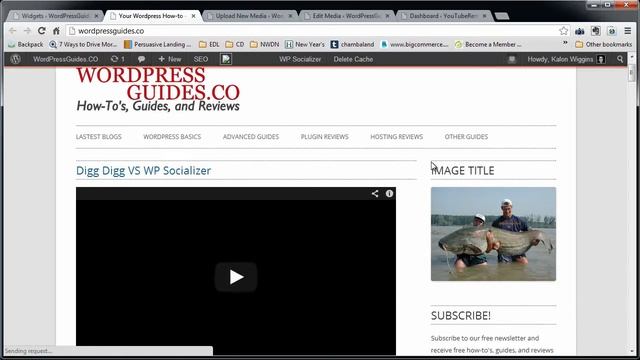640x360 pixels.
Task: Open the Other bookmarks folder
Action: (x=603, y=44)
